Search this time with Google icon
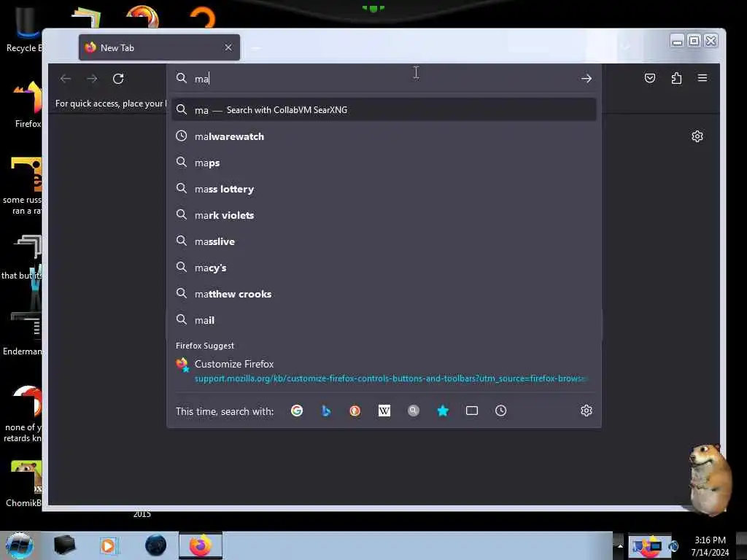The height and width of the screenshot is (560, 747). [297, 411]
